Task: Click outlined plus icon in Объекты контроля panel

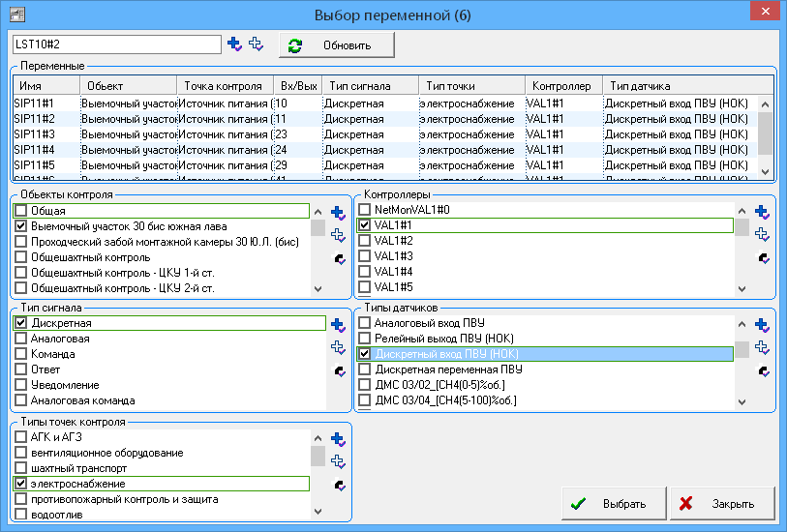Action: (338, 235)
